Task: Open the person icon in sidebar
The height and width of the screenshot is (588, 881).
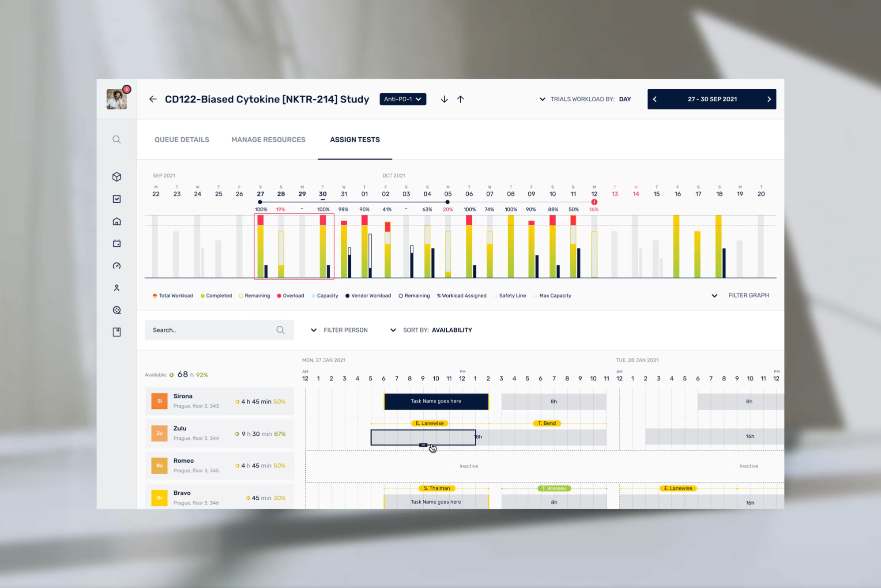Action: point(117,288)
